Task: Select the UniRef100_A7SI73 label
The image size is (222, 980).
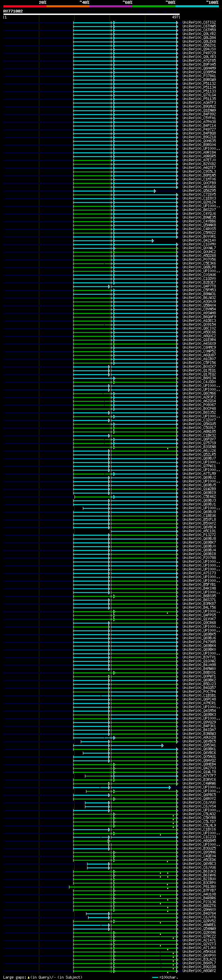Action: [x=199, y=573]
